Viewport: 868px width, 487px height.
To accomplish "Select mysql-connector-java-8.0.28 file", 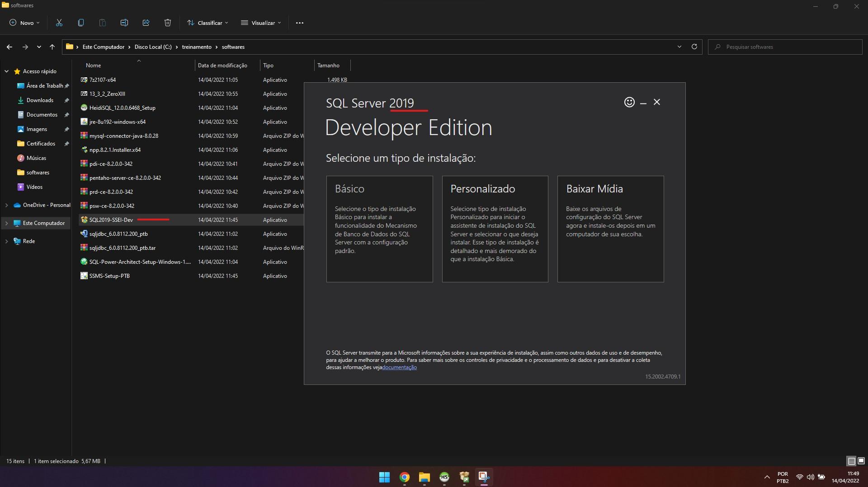I will (x=123, y=136).
